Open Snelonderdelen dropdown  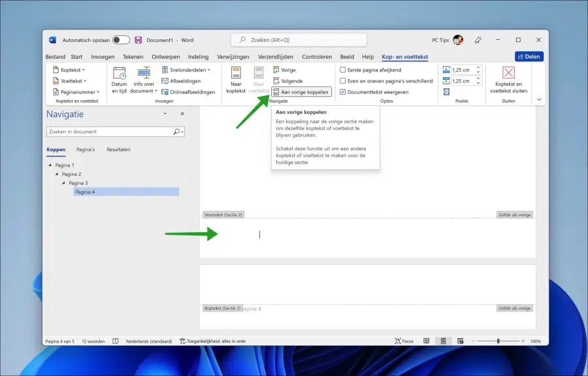point(186,70)
